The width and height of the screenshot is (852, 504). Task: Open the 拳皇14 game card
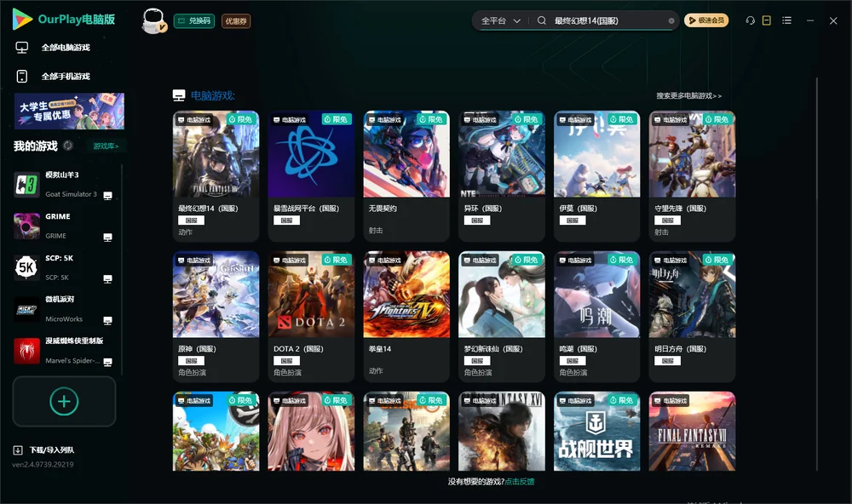[x=406, y=317]
